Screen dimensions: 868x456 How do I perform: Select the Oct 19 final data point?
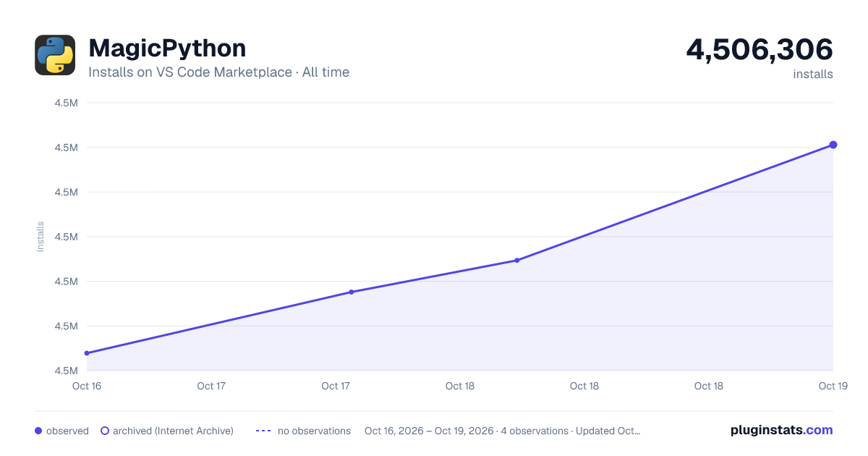click(833, 145)
